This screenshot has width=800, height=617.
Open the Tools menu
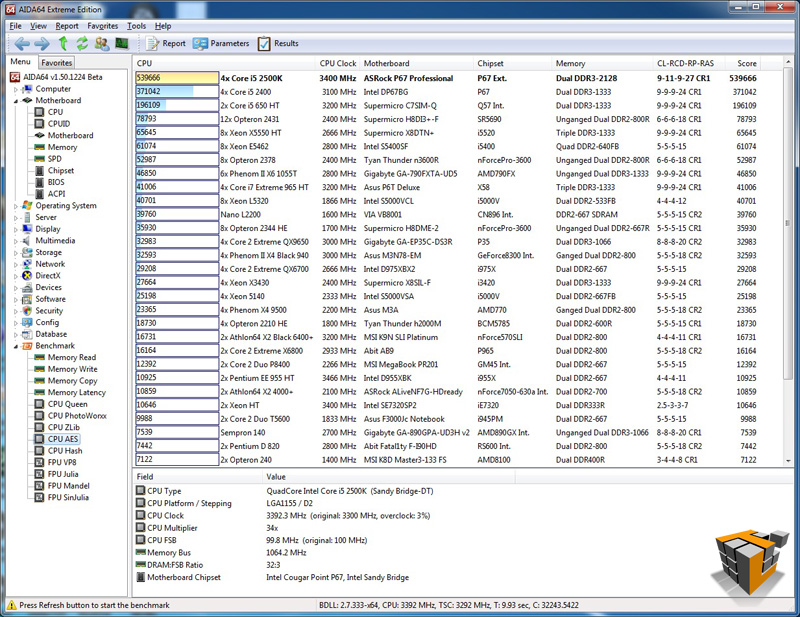click(x=136, y=26)
